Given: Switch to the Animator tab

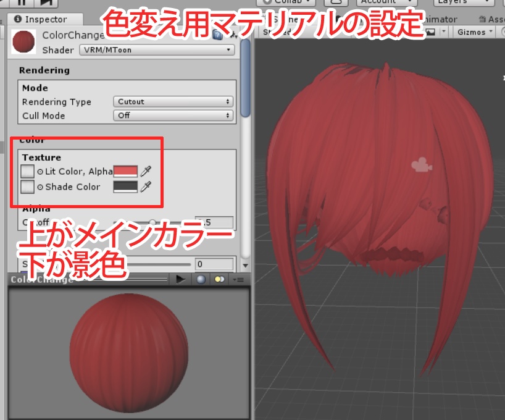Looking at the screenshot, I should click(440, 19).
